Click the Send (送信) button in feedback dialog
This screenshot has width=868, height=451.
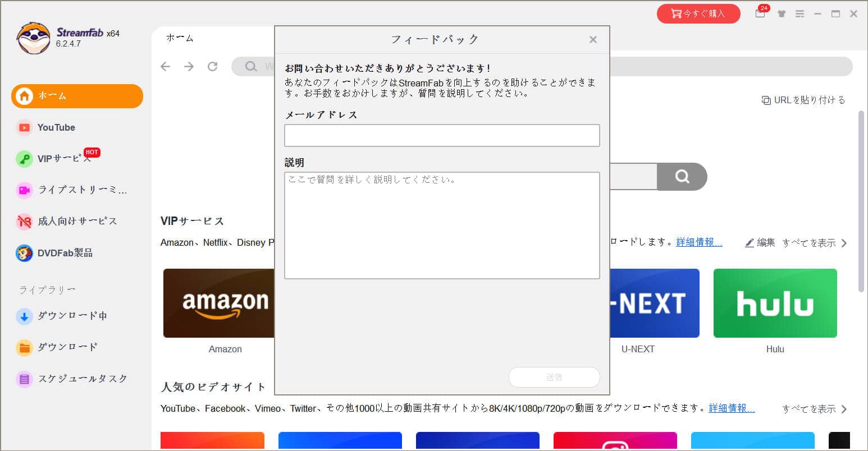pyautogui.click(x=554, y=377)
